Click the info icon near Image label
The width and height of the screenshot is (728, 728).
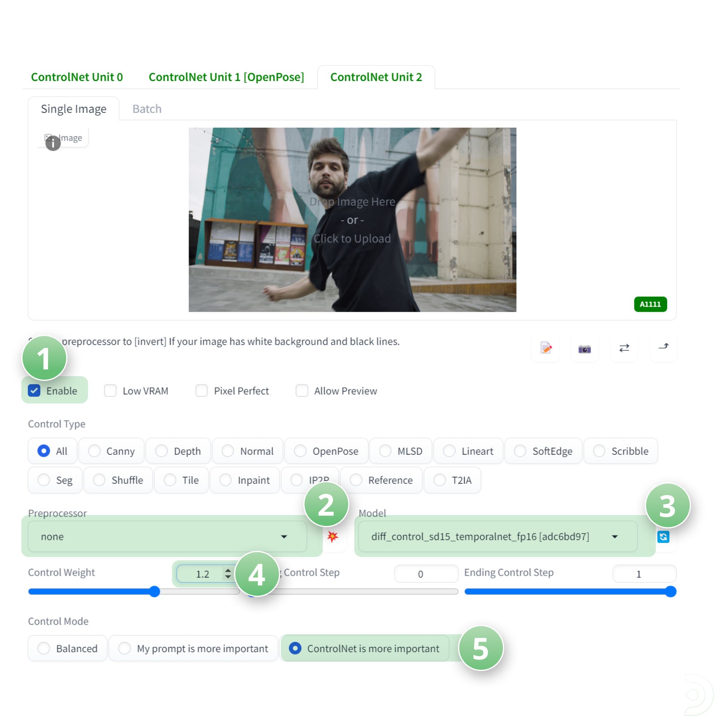[53, 143]
